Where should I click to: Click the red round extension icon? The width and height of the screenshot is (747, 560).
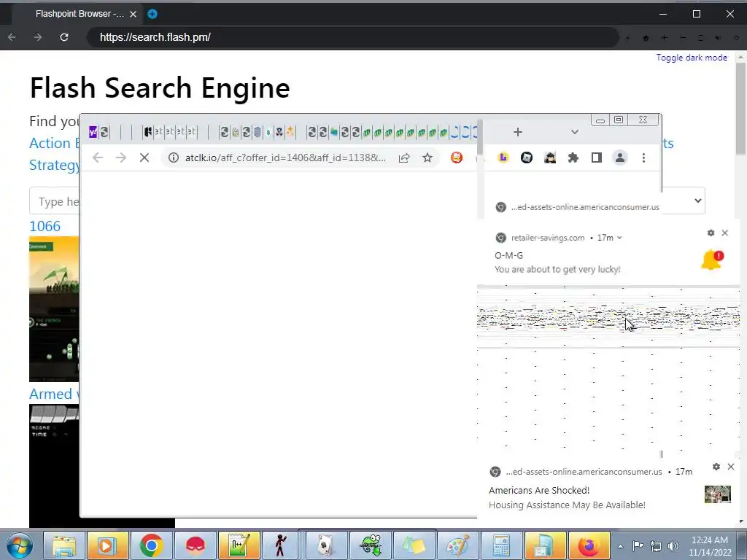(457, 157)
